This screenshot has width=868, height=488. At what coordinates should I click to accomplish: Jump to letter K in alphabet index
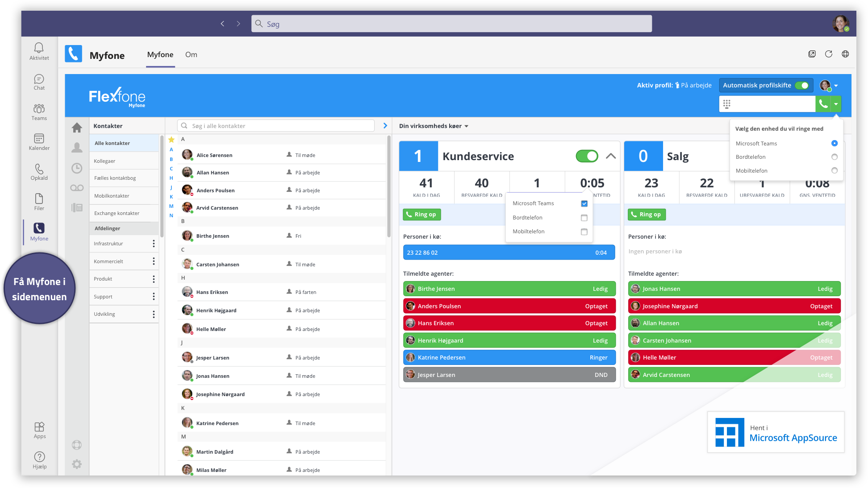tap(171, 197)
